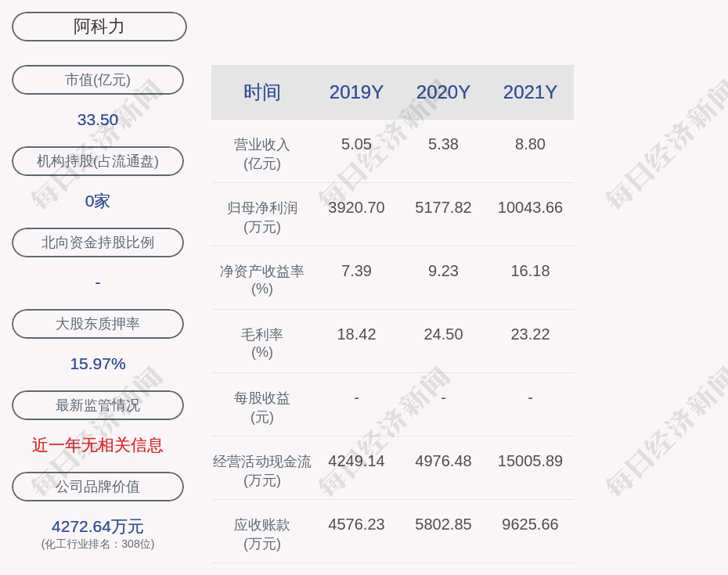
Task: Select 2021 revenue value 8.80
Action: point(530,144)
